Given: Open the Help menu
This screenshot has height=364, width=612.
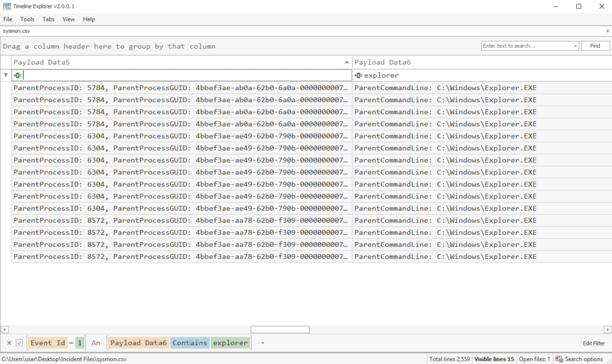Looking at the screenshot, I should click(x=88, y=19).
